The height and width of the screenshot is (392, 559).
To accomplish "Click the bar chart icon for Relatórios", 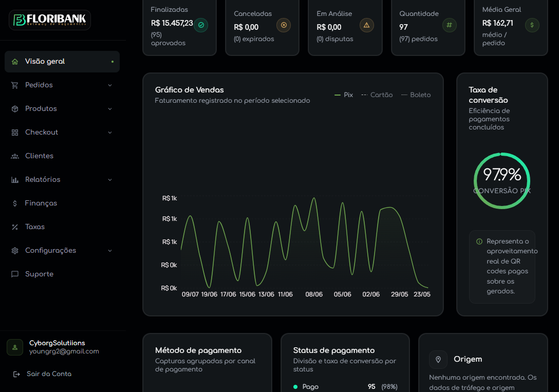I will pos(14,180).
